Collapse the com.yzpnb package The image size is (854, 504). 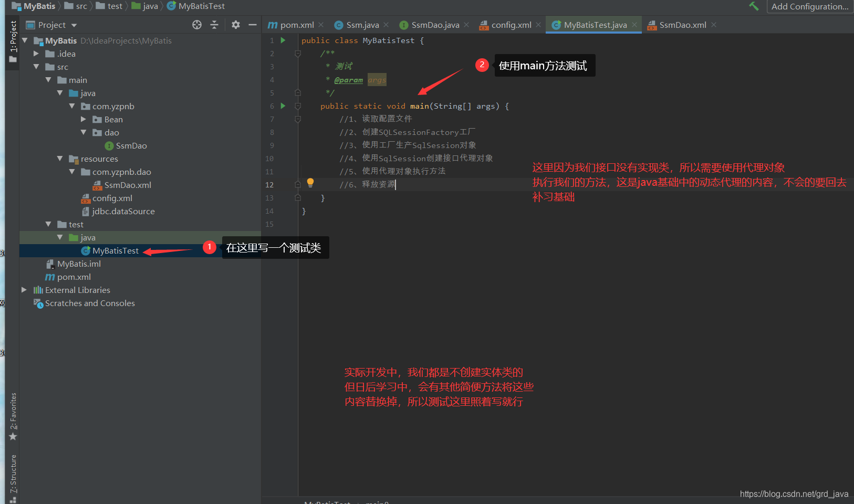72,106
